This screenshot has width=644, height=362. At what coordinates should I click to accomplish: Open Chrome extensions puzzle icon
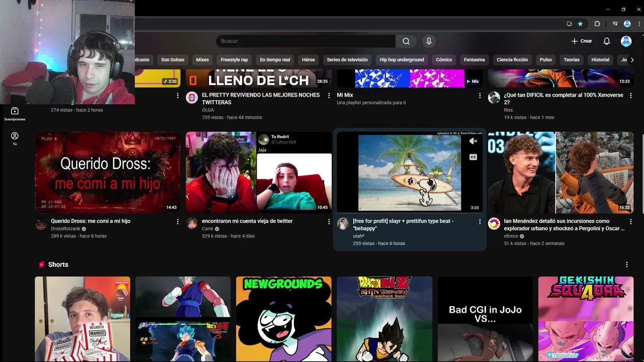coord(597,24)
